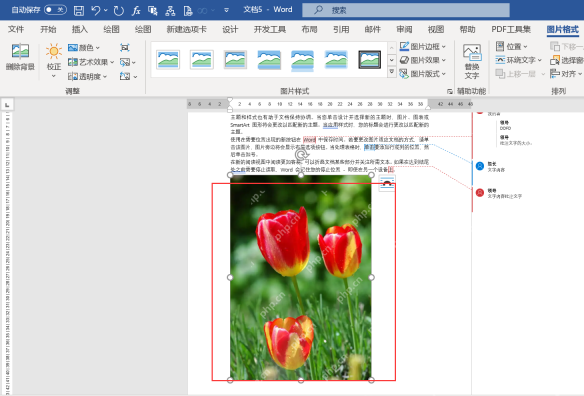The height and width of the screenshot is (396, 584).
Task: Switch to the 布局 Layout tab
Action: 310,29
